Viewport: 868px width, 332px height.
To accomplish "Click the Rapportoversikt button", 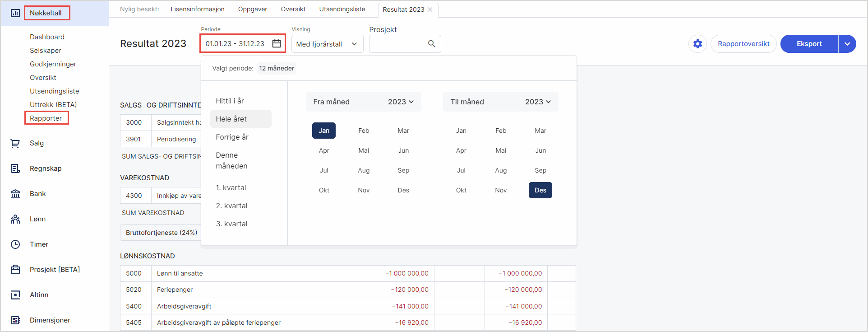I will point(743,44).
